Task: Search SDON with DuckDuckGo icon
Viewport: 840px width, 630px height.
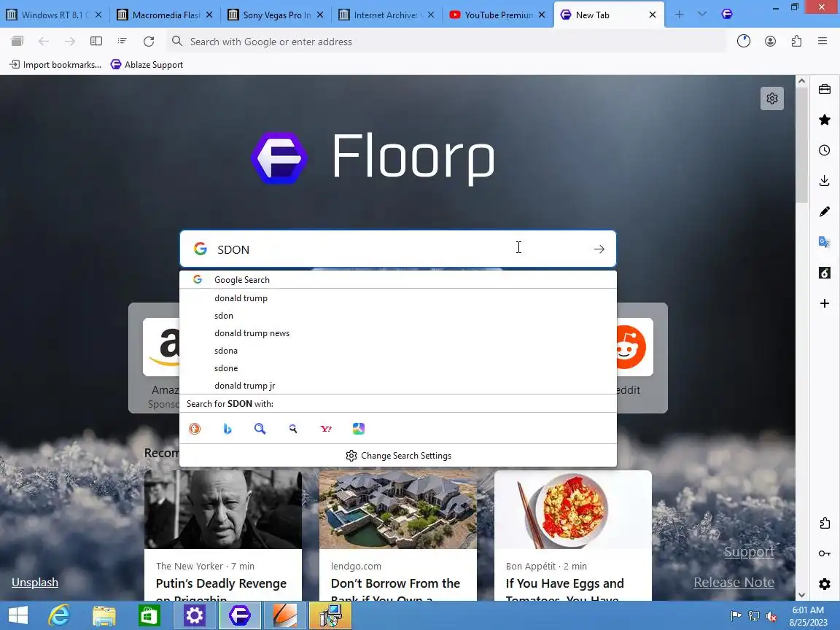Action: [195, 429]
